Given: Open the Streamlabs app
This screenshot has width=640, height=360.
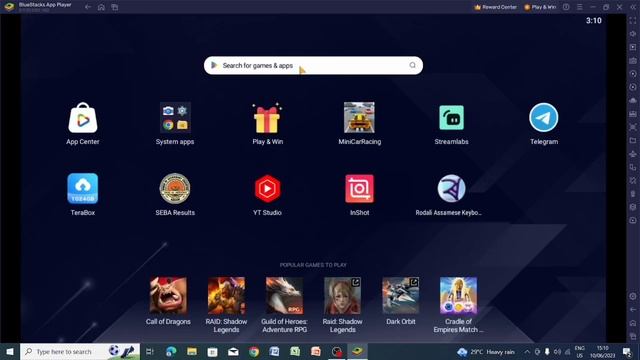Looking at the screenshot, I should coord(451,118).
